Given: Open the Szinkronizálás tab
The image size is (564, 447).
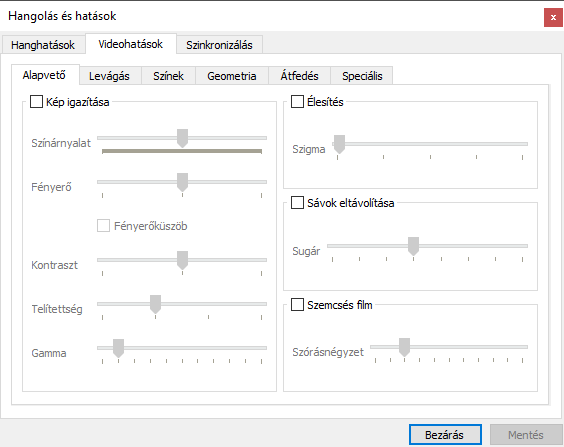Looking at the screenshot, I should 219,45.
